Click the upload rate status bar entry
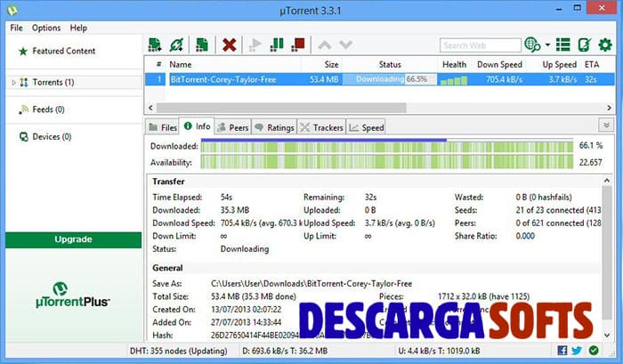 pyautogui.click(x=440, y=351)
